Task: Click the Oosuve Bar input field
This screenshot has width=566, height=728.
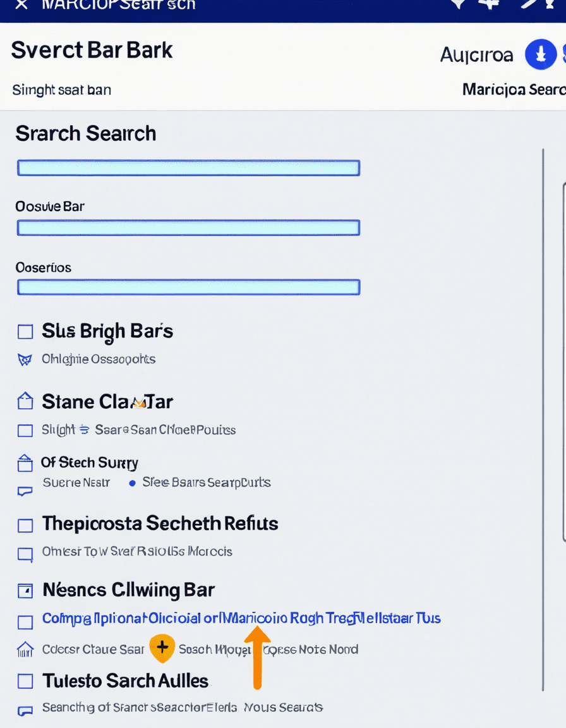Action: (188, 227)
